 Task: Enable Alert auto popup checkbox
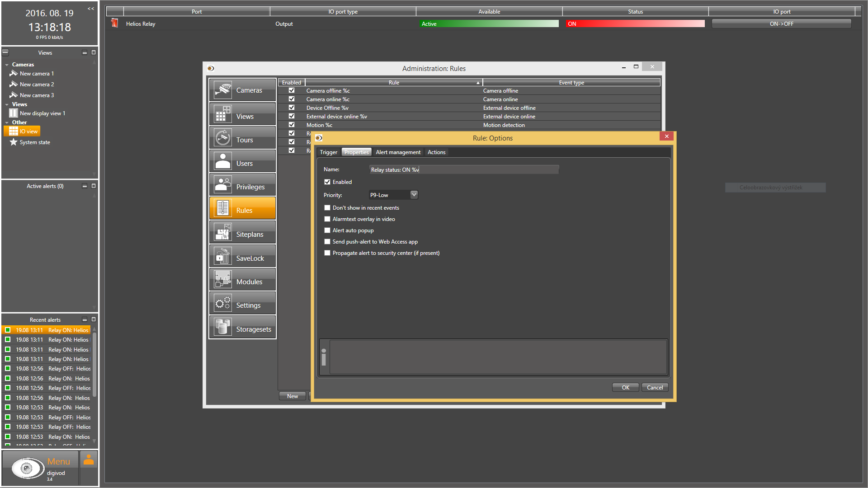tap(327, 230)
